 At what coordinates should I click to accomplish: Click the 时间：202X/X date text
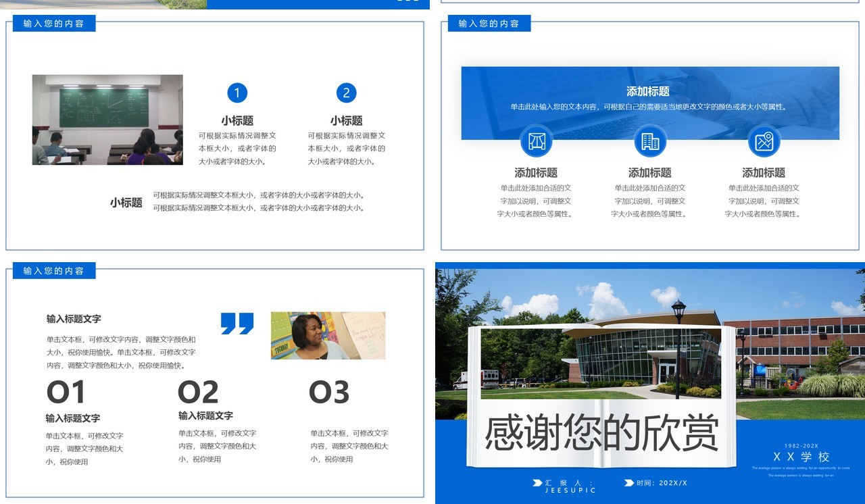[662, 483]
